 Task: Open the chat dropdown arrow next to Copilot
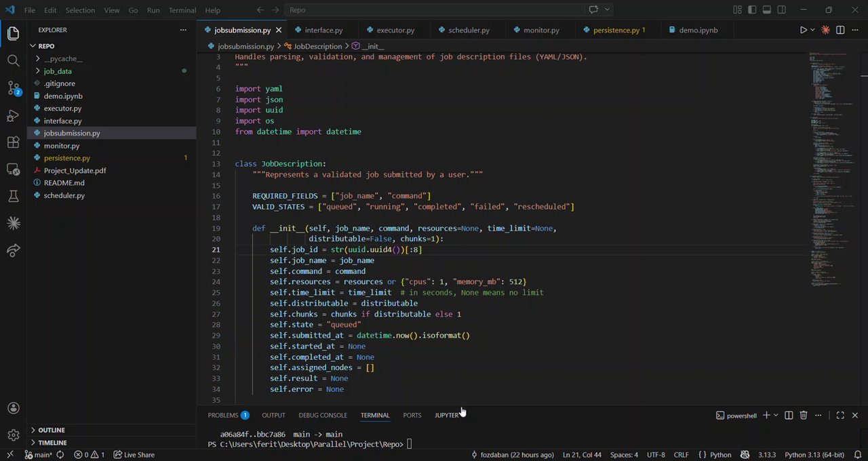coord(608,9)
